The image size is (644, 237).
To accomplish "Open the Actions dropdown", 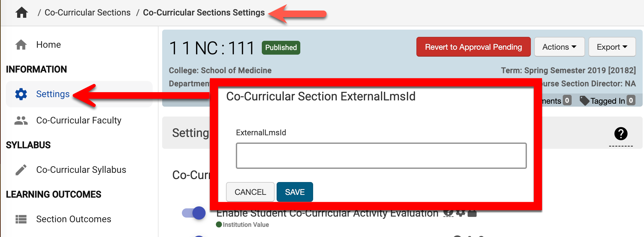I will (559, 47).
